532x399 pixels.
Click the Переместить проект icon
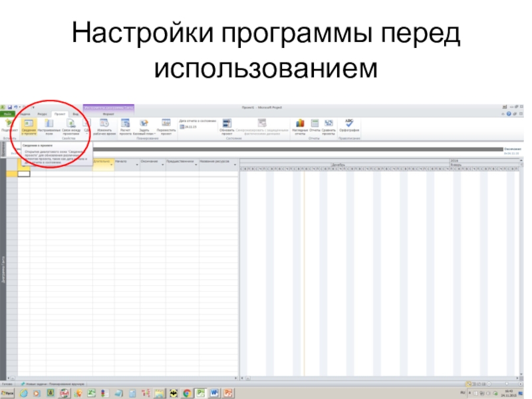coord(166,127)
